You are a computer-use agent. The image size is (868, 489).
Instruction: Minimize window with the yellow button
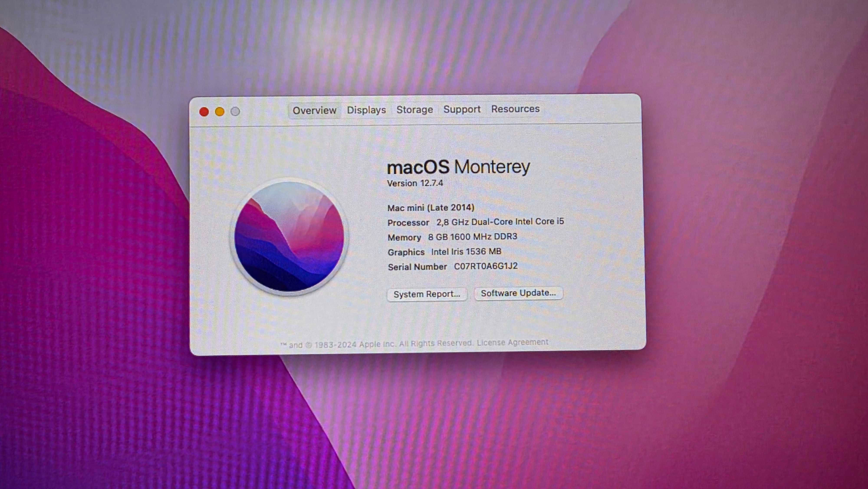click(x=220, y=112)
